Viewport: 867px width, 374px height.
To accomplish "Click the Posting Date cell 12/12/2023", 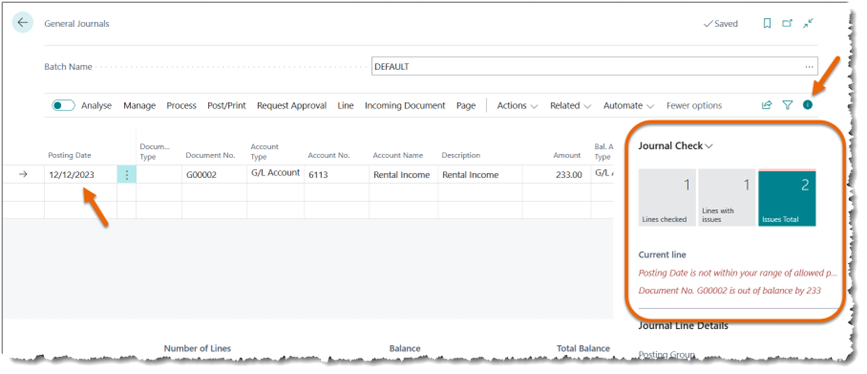I will coord(81,175).
